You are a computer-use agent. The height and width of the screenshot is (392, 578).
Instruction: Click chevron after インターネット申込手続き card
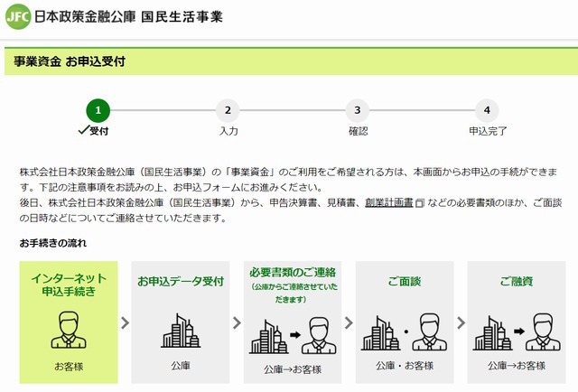point(125,322)
